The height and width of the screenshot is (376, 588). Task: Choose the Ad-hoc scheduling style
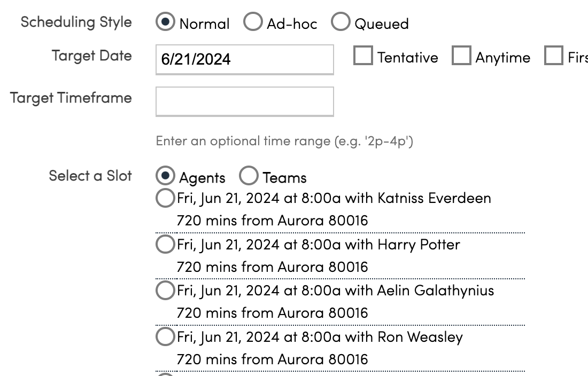point(253,22)
